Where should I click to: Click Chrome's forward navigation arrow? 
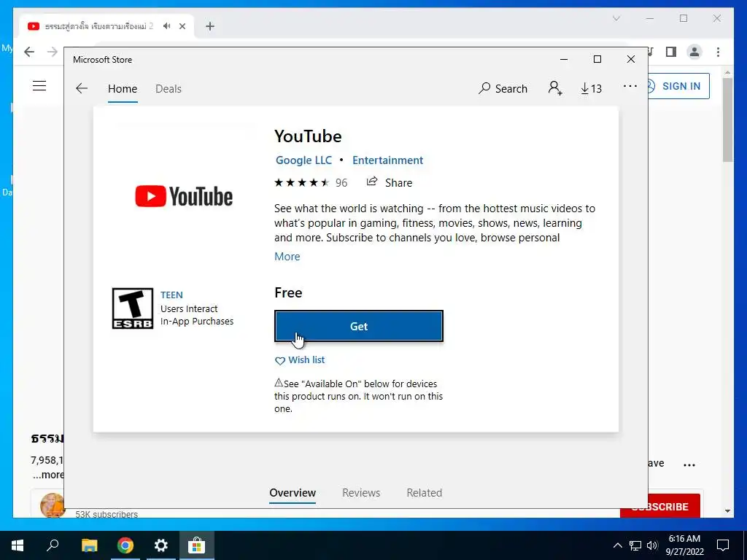[52, 52]
